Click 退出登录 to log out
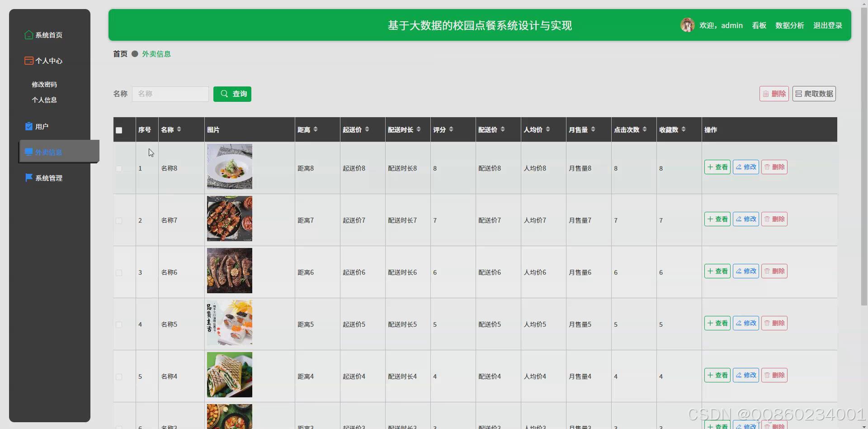Viewport: 868px width, 429px height. tap(828, 25)
